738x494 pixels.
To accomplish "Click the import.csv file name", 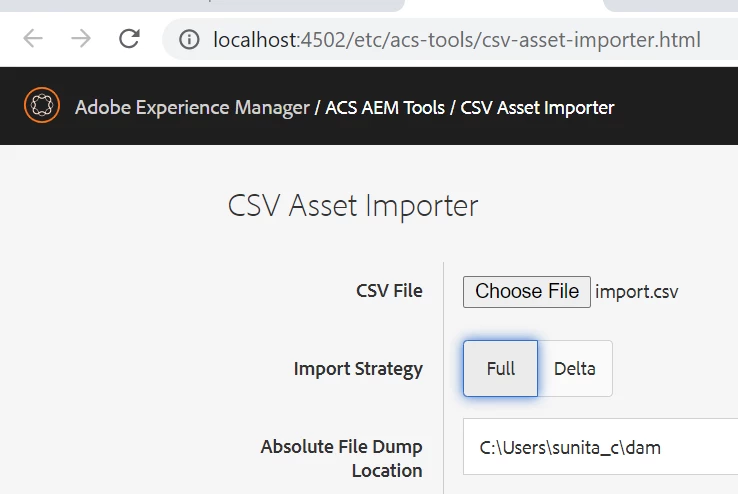I will (636, 291).
